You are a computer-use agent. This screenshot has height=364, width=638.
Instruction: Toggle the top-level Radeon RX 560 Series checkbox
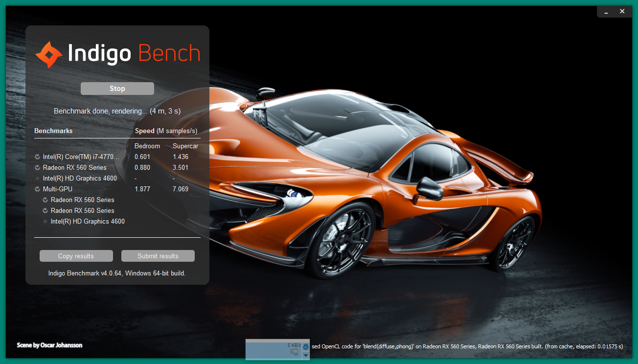click(38, 168)
